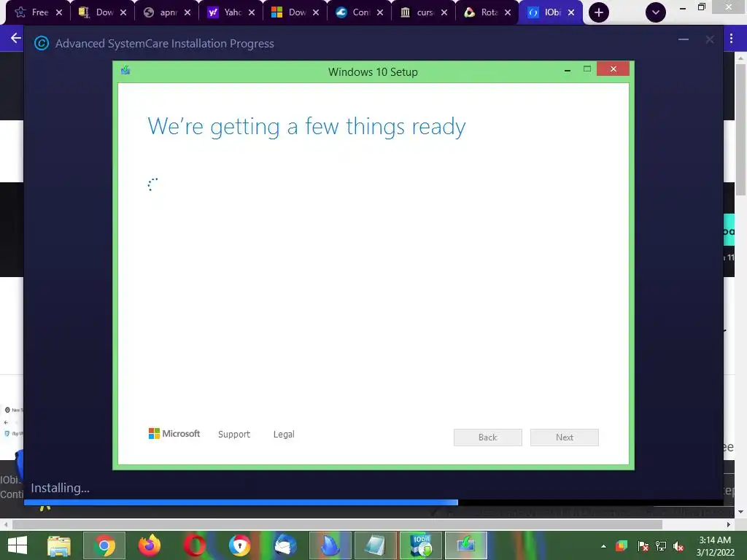The width and height of the screenshot is (747, 560).
Task: Open Google Chrome from taskbar
Action: click(104, 545)
